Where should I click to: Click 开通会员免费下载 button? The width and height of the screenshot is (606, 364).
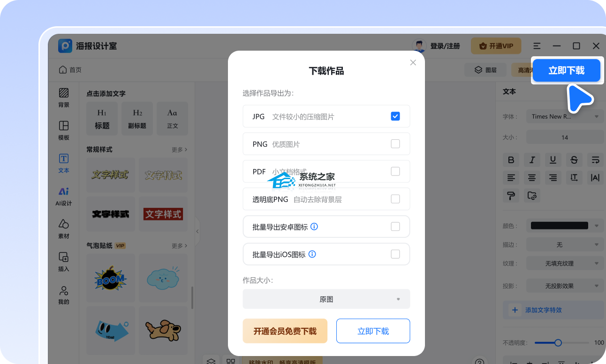coord(285,331)
